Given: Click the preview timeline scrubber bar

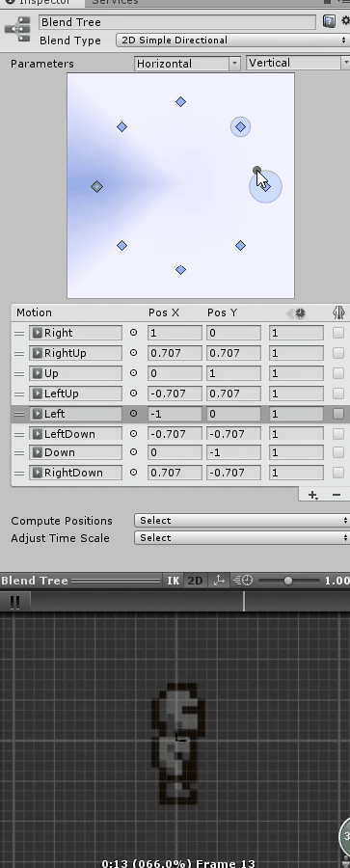Looking at the screenshot, I should coord(190,602).
